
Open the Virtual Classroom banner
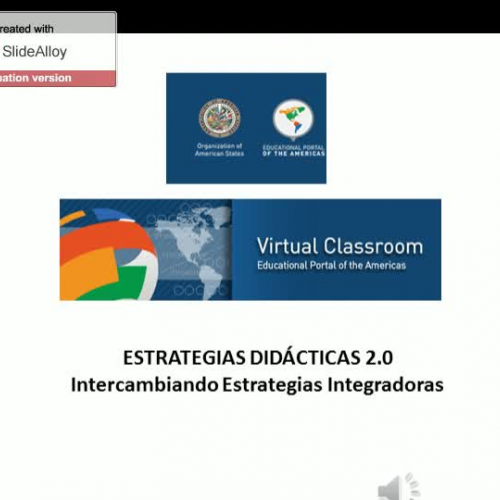pos(250,250)
